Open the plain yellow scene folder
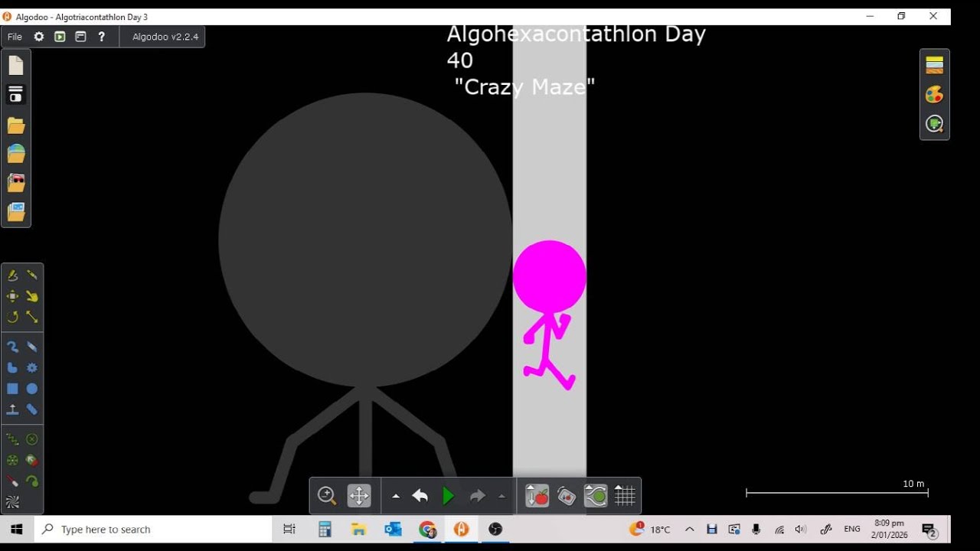The width and height of the screenshot is (980, 551). coord(16,126)
